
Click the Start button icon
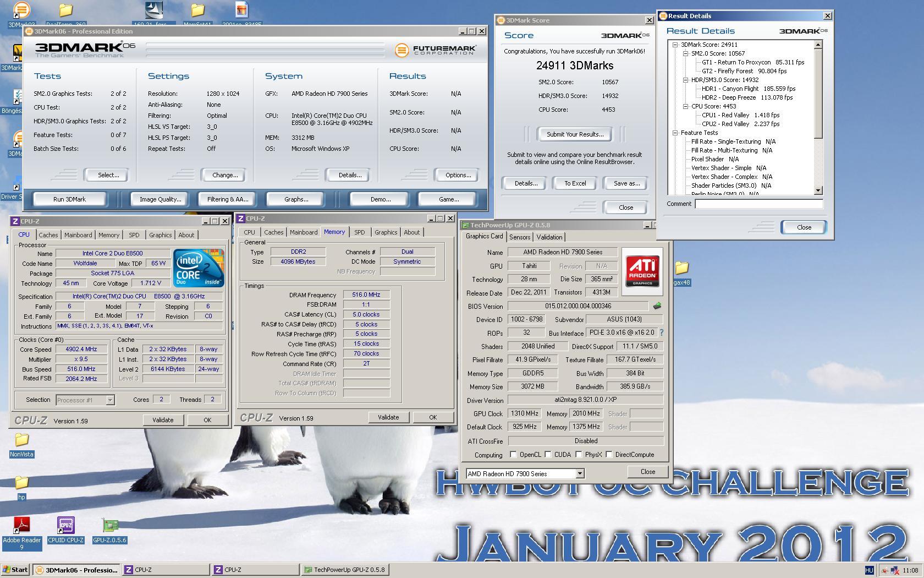point(15,570)
